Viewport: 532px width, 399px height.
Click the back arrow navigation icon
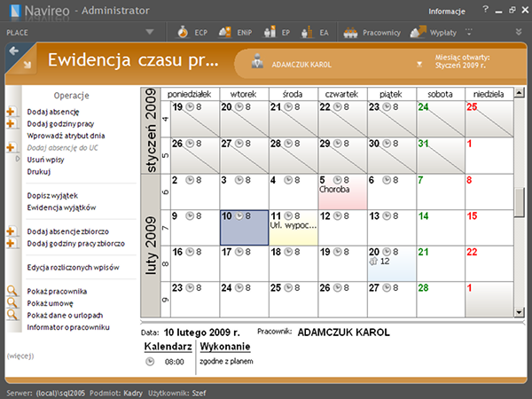(14, 51)
